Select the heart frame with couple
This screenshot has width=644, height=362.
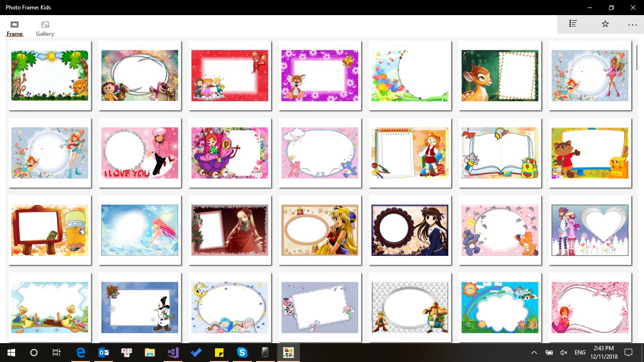590,230
